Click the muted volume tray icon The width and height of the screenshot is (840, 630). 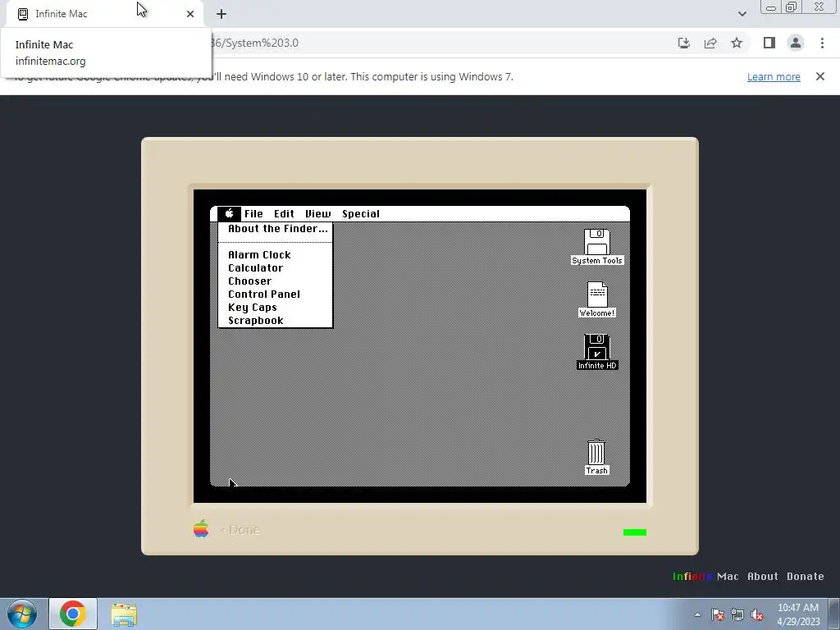coord(757,614)
